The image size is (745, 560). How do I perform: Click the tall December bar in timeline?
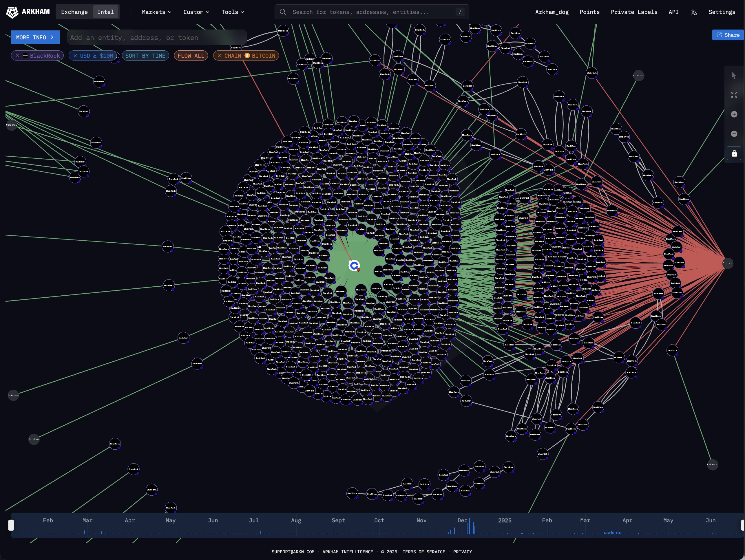click(x=469, y=526)
